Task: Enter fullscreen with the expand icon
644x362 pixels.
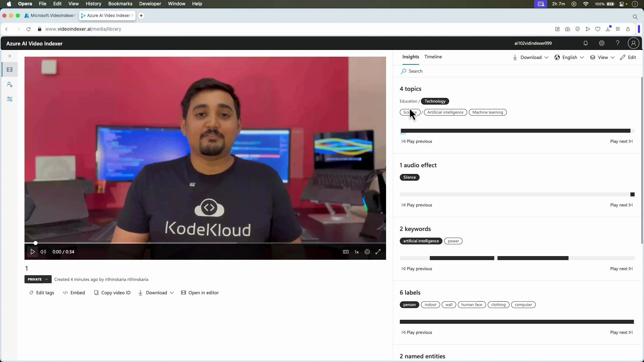Action: point(378,252)
